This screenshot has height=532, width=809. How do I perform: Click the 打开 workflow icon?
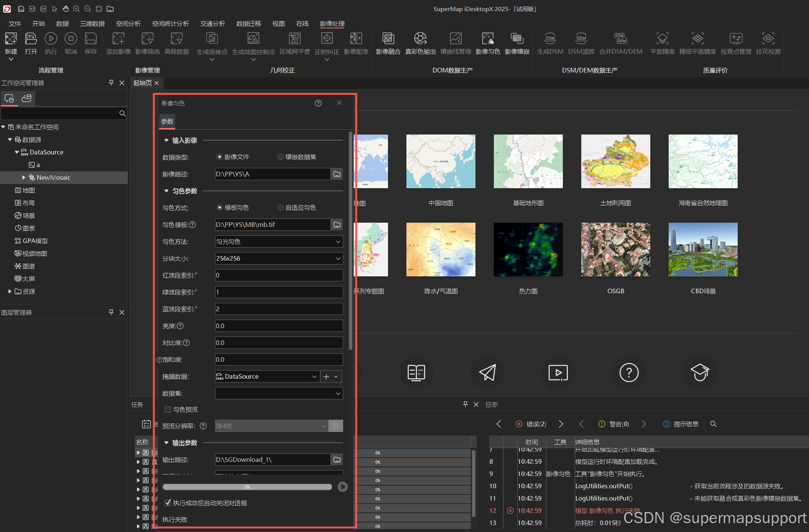(31, 39)
